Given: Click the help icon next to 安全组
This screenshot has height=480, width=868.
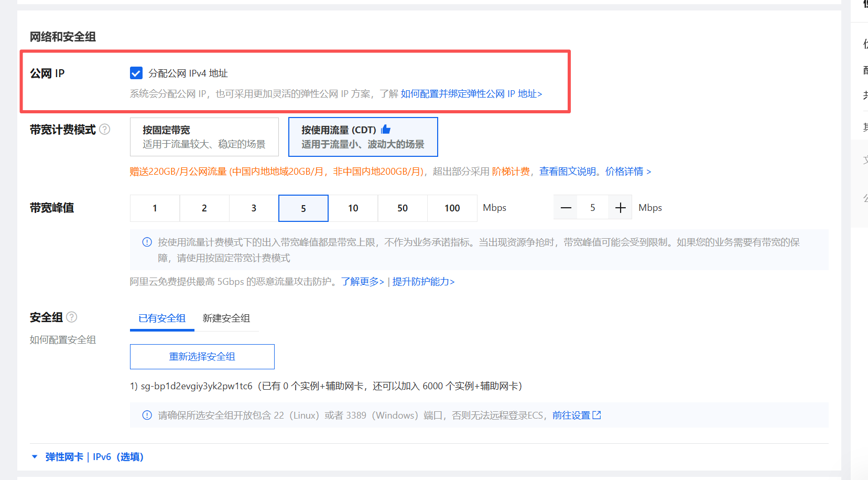Looking at the screenshot, I should [72, 317].
